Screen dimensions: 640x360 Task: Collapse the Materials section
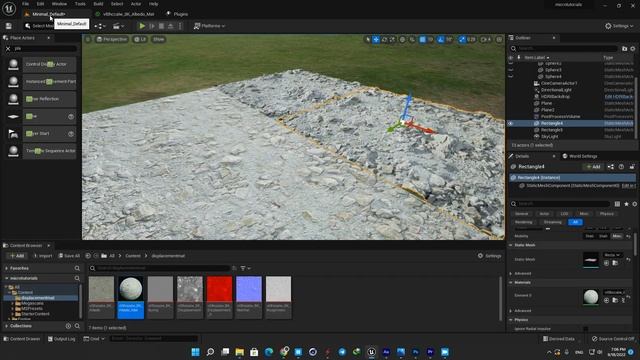tap(511, 282)
